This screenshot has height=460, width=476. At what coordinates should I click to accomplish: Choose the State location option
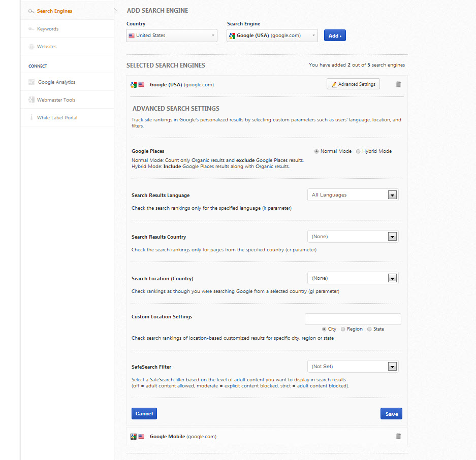click(x=369, y=329)
